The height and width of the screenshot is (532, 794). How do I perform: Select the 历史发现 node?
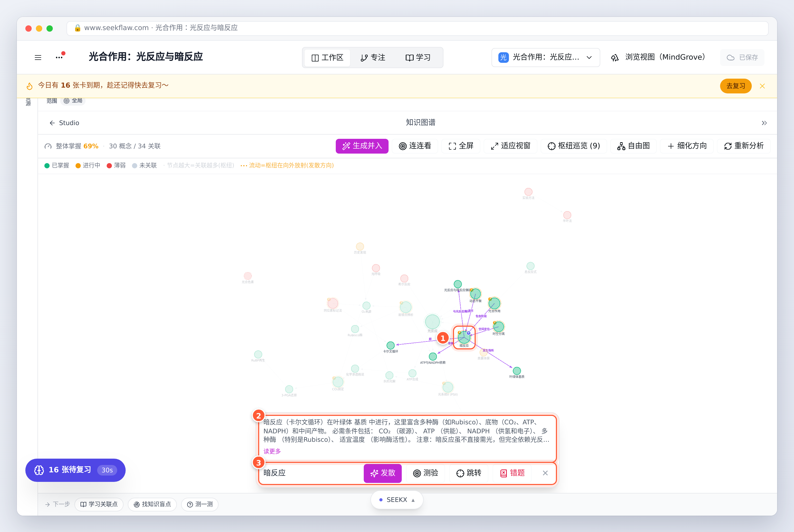tap(360, 246)
